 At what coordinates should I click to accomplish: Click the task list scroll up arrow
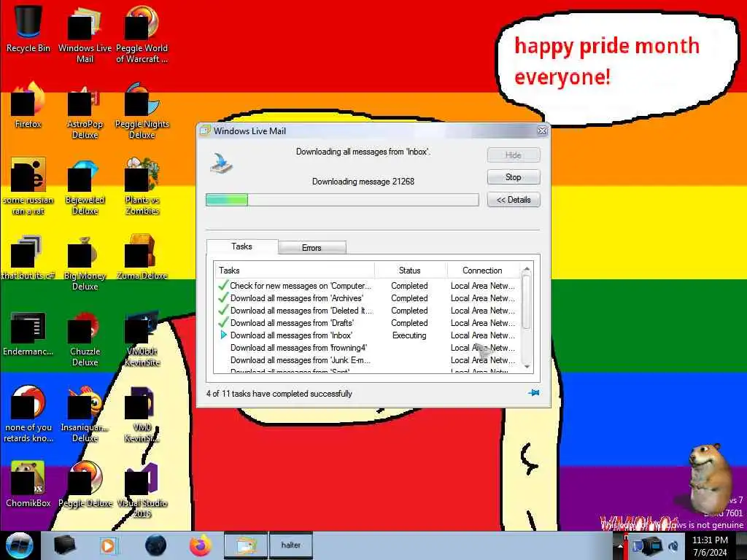pyautogui.click(x=527, y=270)
